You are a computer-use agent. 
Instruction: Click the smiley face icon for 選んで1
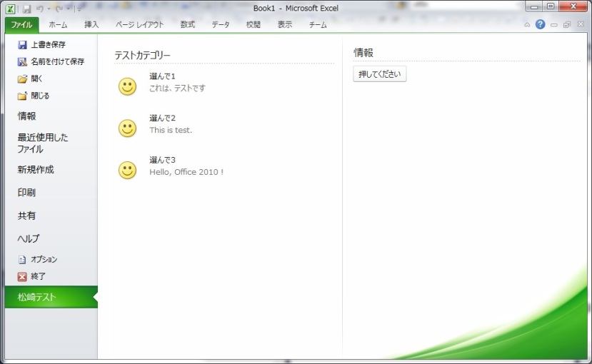128,86
